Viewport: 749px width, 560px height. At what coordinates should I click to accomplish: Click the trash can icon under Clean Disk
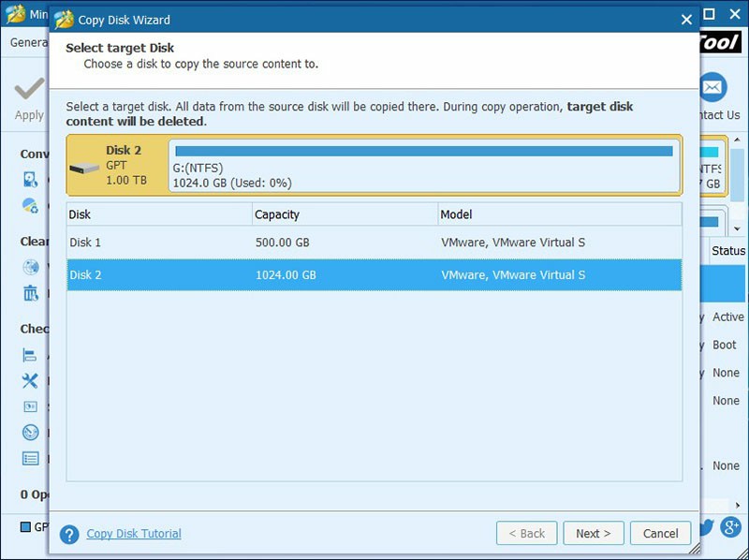click(x=31, y=293)
